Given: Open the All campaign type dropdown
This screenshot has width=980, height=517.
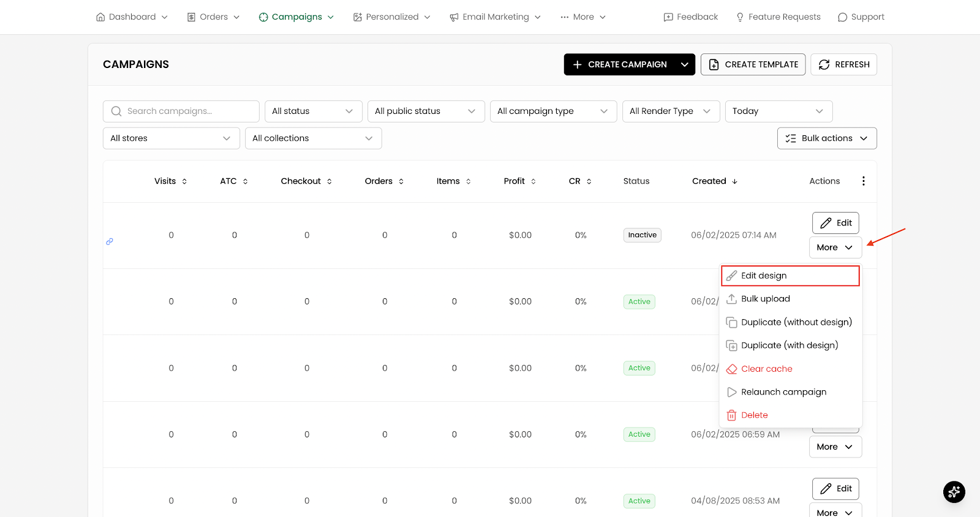Looking at the screenshot, I should 553,111.
